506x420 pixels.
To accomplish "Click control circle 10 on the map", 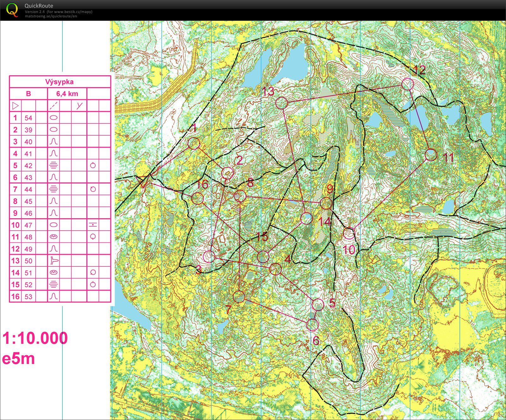I will pyautogui.click(x=349, y=233).
